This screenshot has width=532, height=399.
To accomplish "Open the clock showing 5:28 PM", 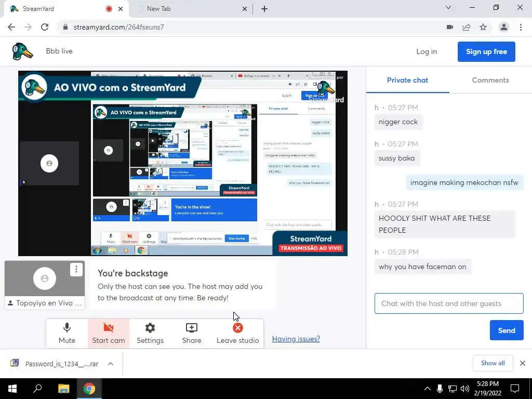I will (487, 389).
